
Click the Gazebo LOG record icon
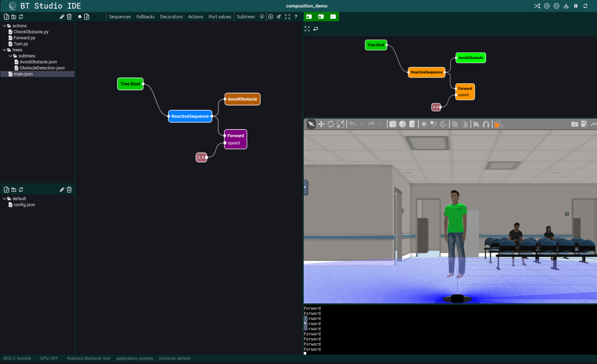584,124
